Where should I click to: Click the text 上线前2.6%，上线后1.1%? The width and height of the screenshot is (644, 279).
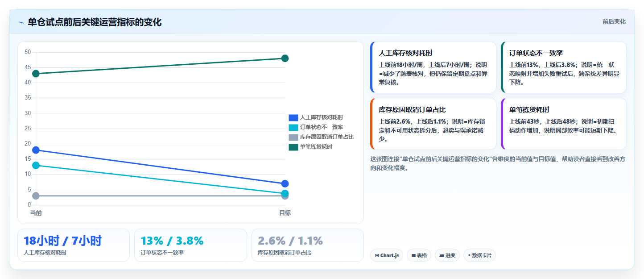[x=413, y=121]
